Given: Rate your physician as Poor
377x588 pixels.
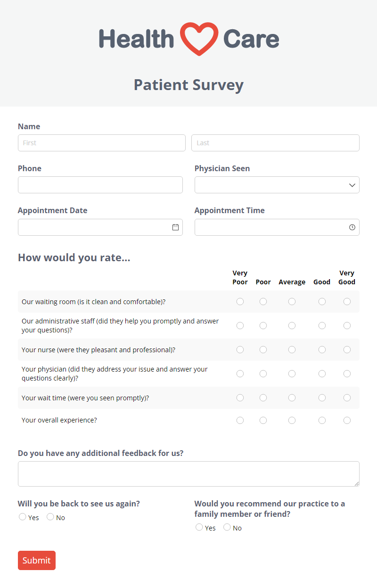Looking at the screenshot, I should coord(263,373).
